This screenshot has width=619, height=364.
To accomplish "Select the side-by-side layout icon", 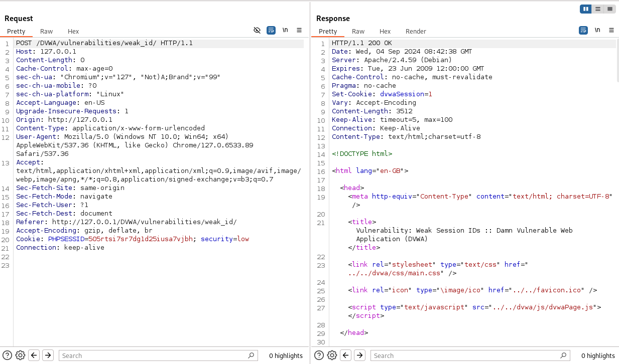I will click(586, 9).
